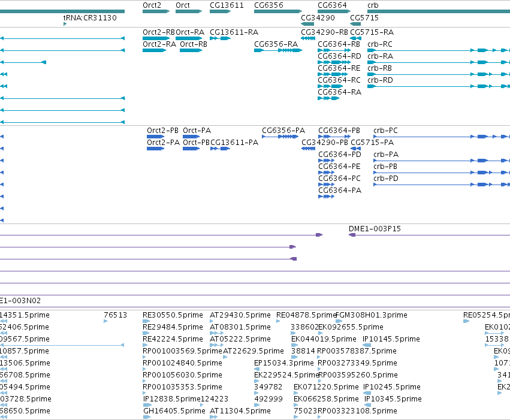This screenshot has width=510, height=420.
Task: Click protein crb-PB
Action: [x=442, y=173]
